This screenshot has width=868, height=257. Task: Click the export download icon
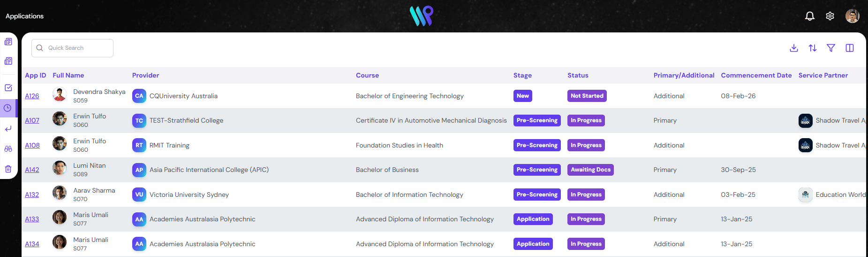click(794, 48)
